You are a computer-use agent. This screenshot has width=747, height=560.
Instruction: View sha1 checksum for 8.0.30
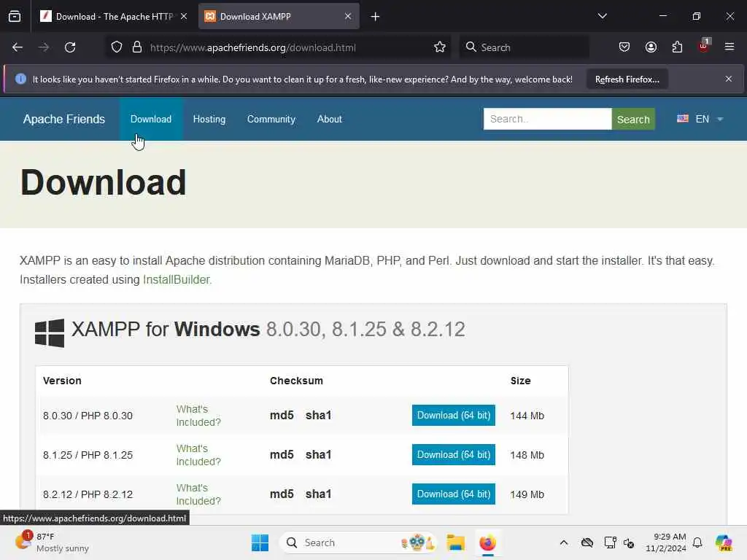(318, 415)
